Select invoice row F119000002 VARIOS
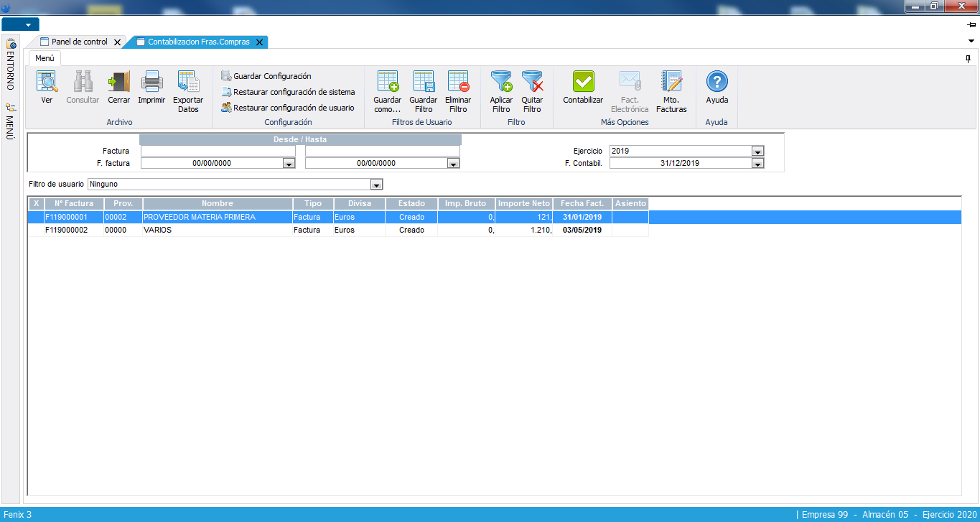The height and width of the screenshot is (522, 980). click(215, 230)
